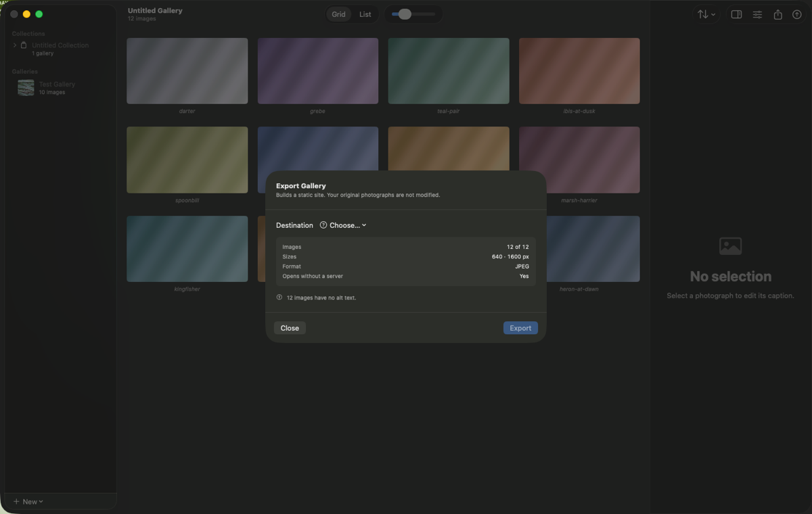Click the placeholder image icon above No selection
This screenshot has width=812, height=514.
730,246
